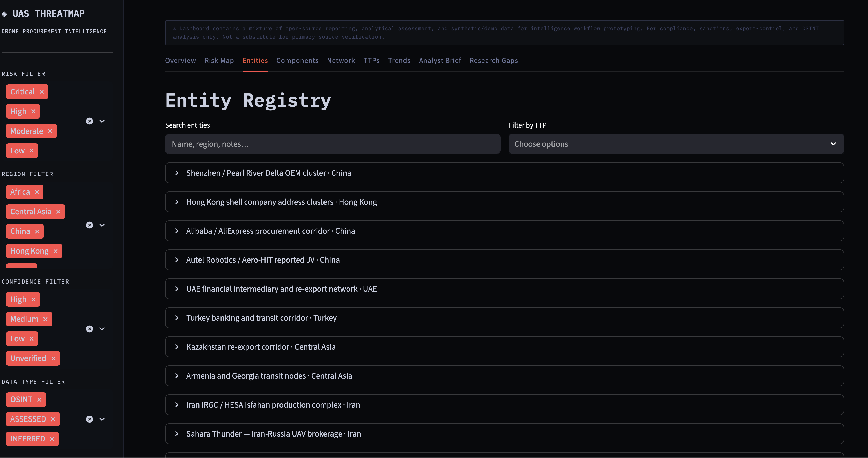Open the confidence filter dropdown chevron

point(102,329)
